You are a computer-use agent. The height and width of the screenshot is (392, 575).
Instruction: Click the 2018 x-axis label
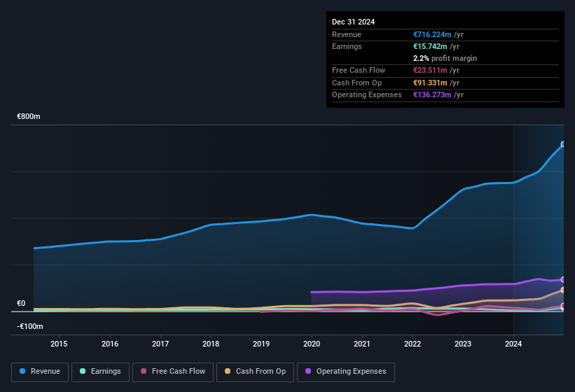coord(211,344)
